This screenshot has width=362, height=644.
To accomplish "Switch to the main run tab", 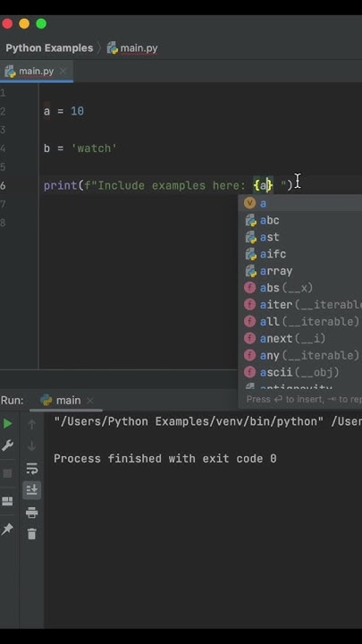I will [68, 400].
